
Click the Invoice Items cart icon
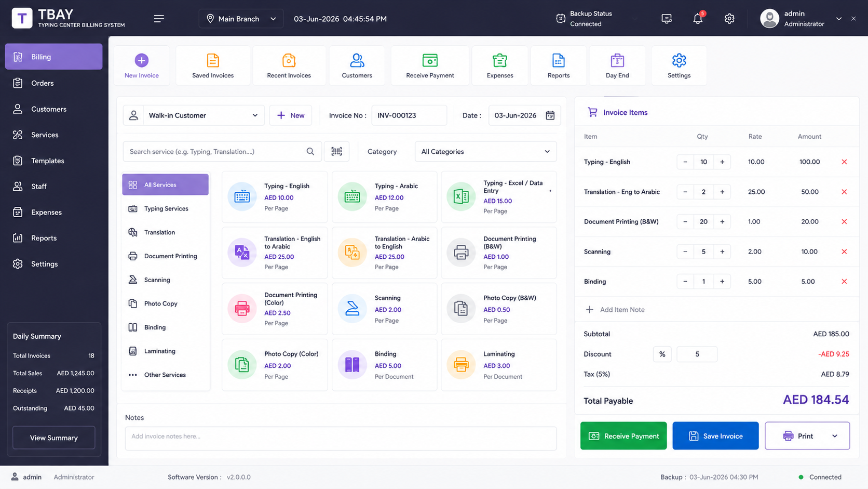[592, 112]
